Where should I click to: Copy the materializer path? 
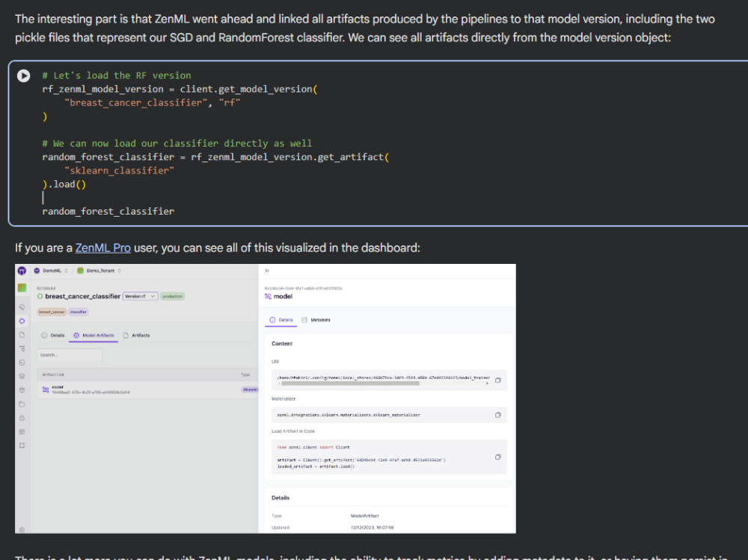498,415
